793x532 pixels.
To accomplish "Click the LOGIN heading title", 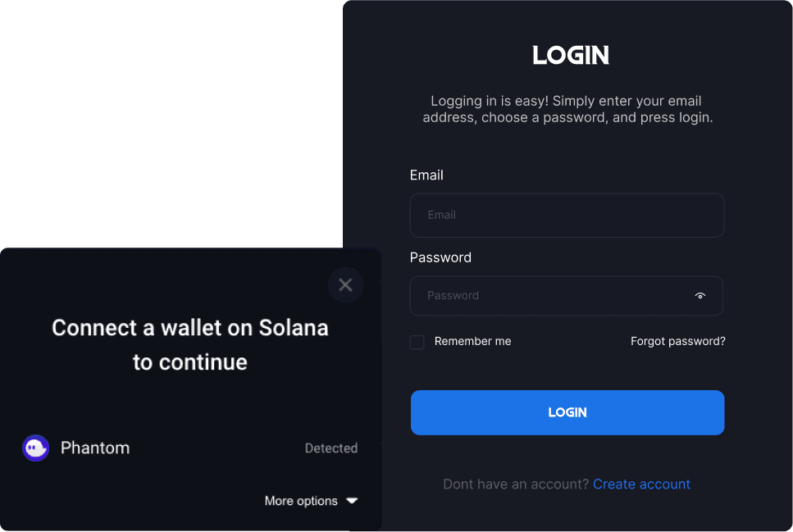I will tap(571, 55).
